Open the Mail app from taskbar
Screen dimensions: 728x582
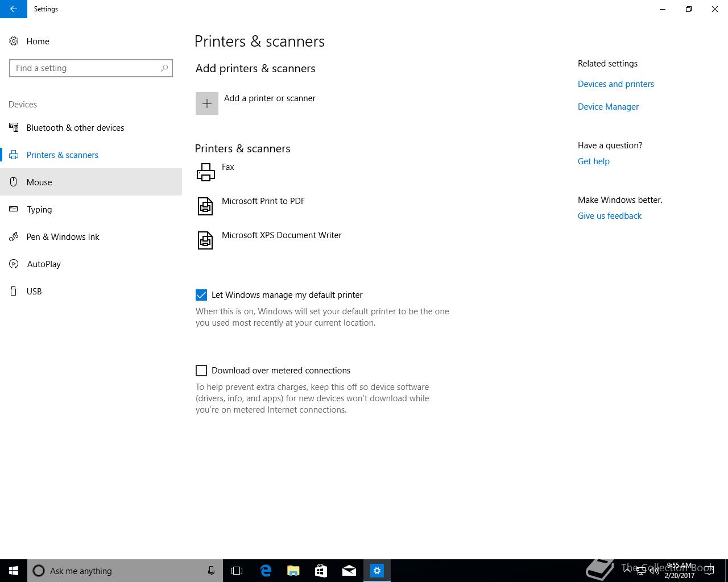[x=349, y=571]
